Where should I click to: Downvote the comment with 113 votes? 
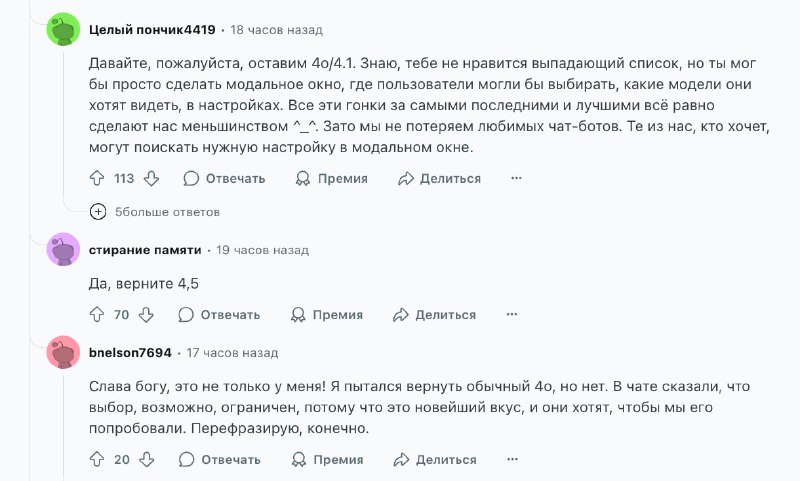coord(151,178)
